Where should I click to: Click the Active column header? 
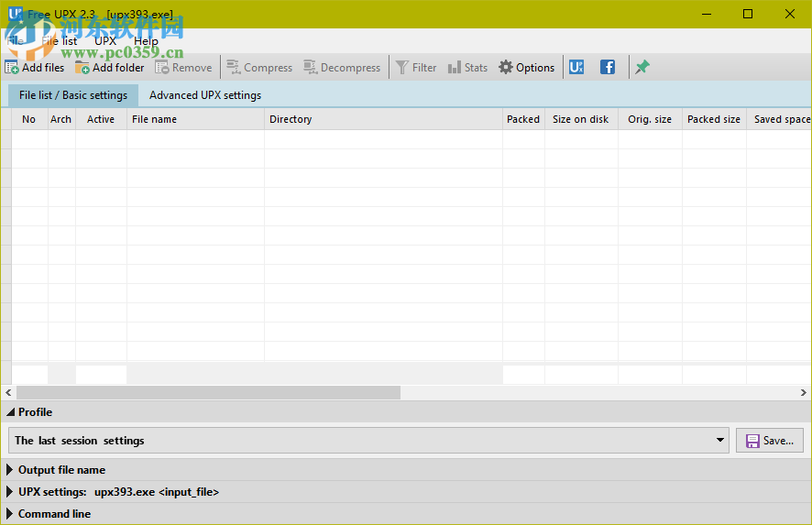coord(101,119)
